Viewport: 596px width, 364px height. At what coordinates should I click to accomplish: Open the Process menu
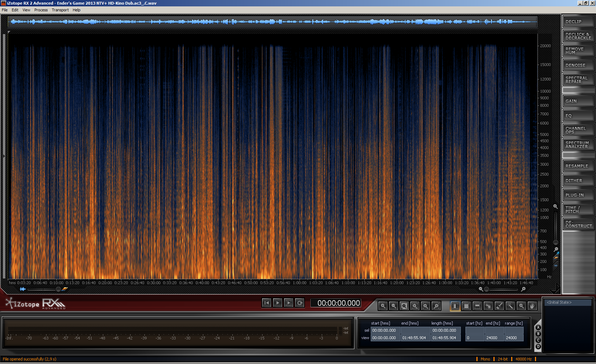click(41, 10)
